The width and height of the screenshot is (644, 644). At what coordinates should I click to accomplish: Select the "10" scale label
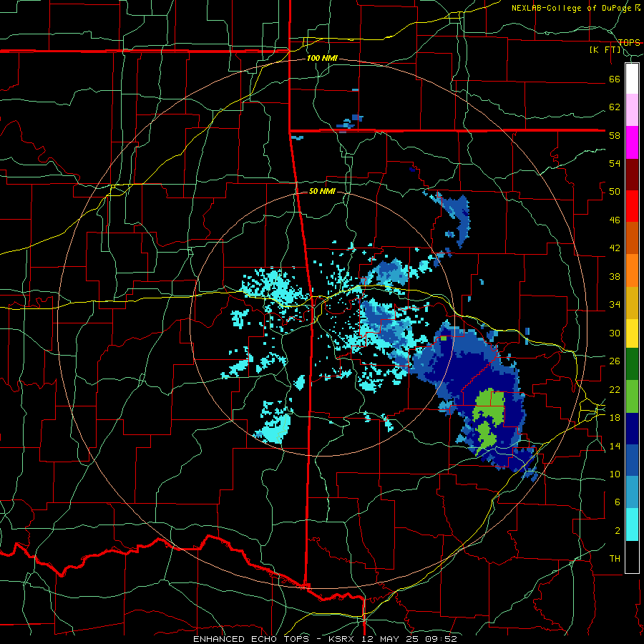[x=615, y=474]
